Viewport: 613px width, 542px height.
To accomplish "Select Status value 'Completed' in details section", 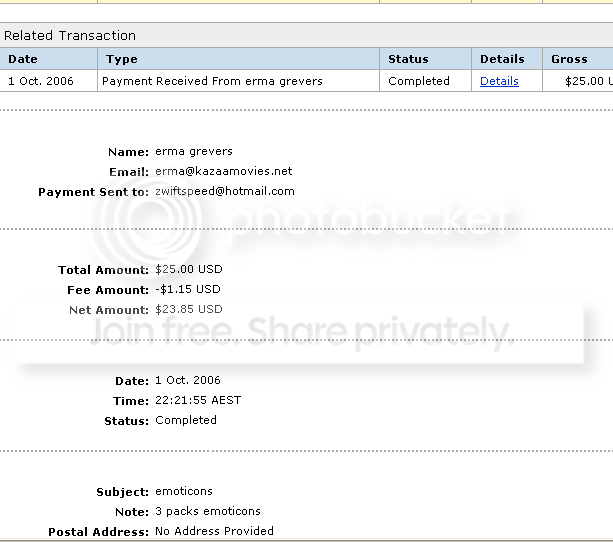I will [x=186, y=420].
